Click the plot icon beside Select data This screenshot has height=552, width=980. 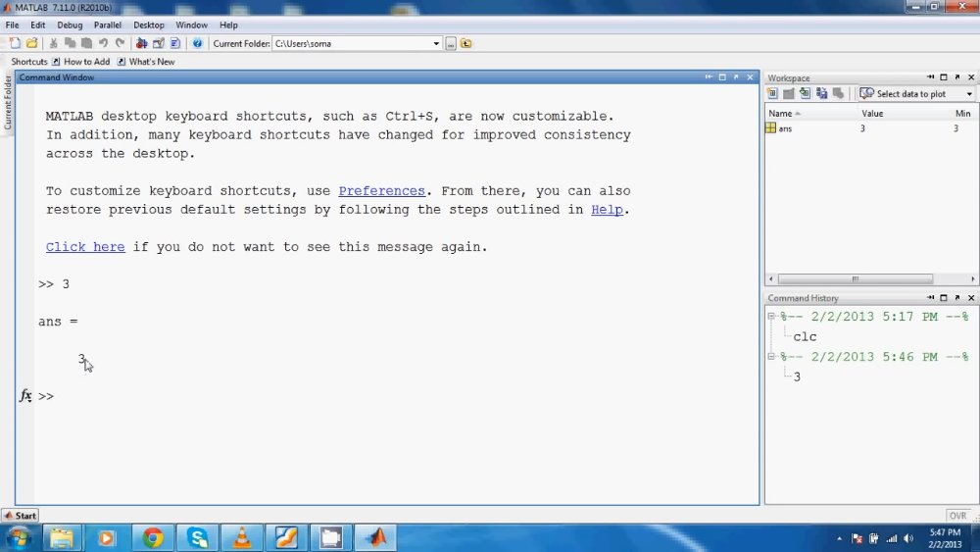pos(866,93)
